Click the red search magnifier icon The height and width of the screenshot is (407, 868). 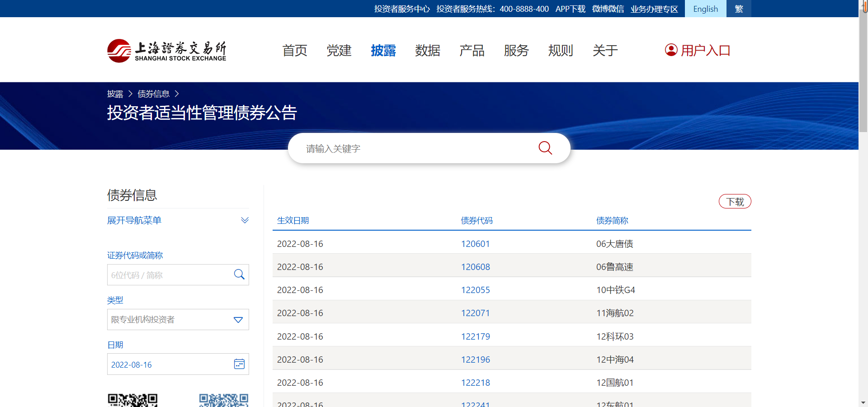point(545,148)
